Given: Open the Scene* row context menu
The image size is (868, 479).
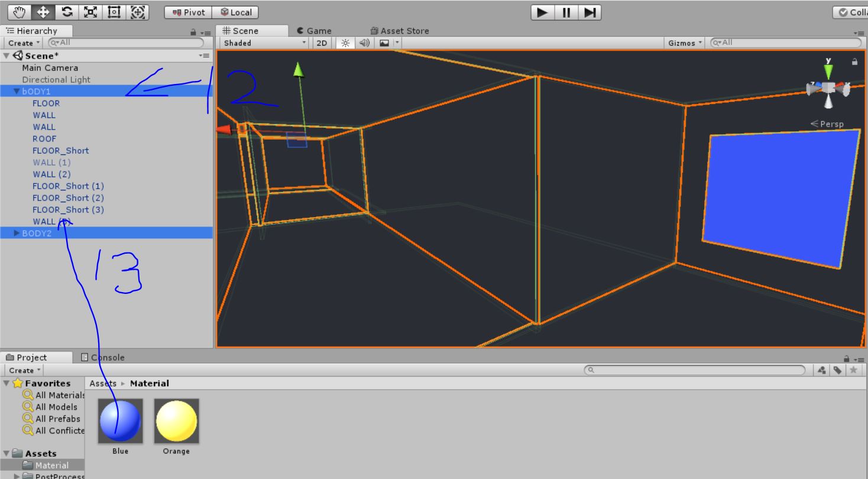Looking at the screenshot, I should (204, 56).
